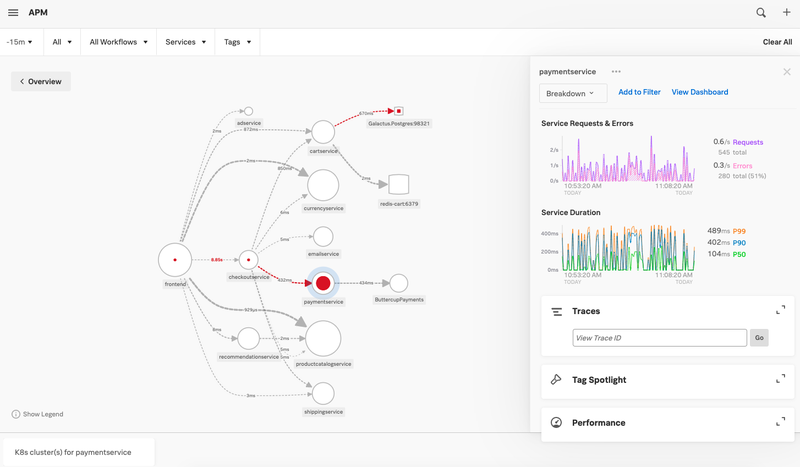Select the Galactus.Postgres database node
The width and height of the screenshot is (800, 467).
(x=399, y=111)
